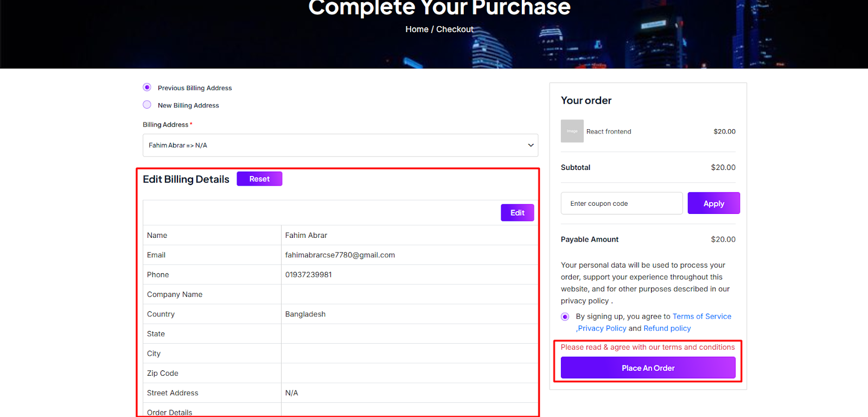Click the React frontend product thumbnail
868x417 pixels.
[x=572, y=131]
